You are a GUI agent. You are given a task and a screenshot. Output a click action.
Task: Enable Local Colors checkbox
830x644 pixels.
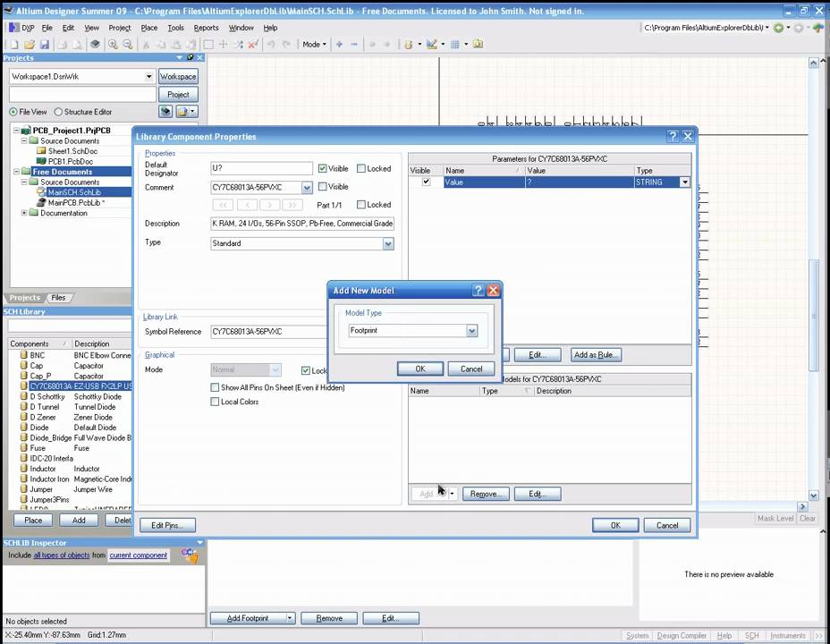point(215,402)
